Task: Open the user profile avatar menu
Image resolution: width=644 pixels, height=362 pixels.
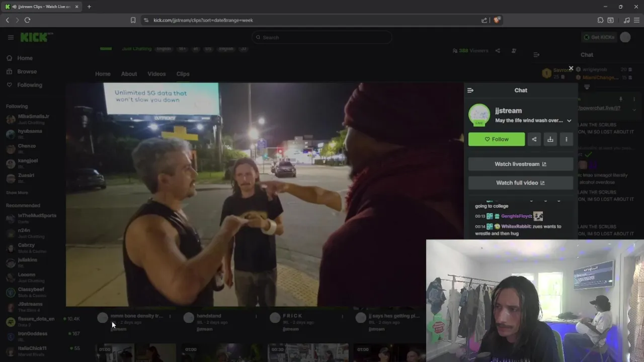Action: 625,37
